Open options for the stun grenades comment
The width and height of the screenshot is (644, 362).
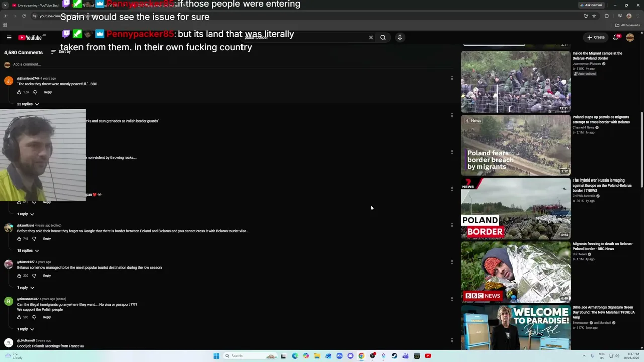click(x=452, y=115)
